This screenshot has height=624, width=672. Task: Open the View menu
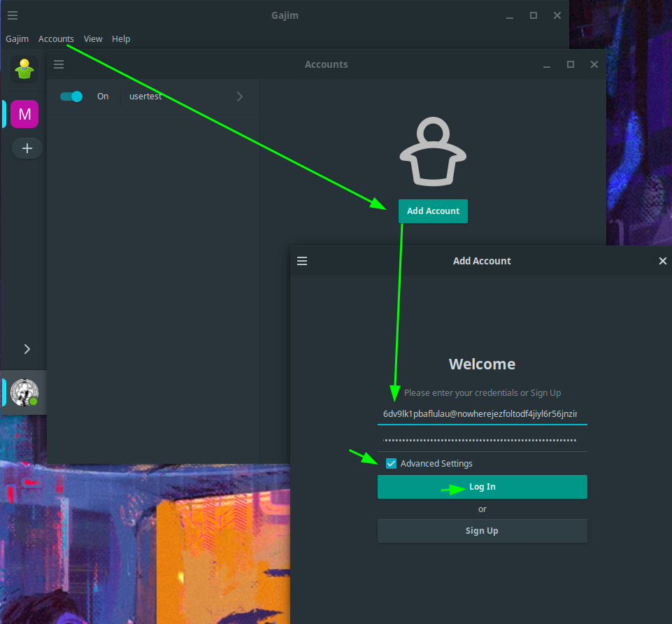(93, 38)
